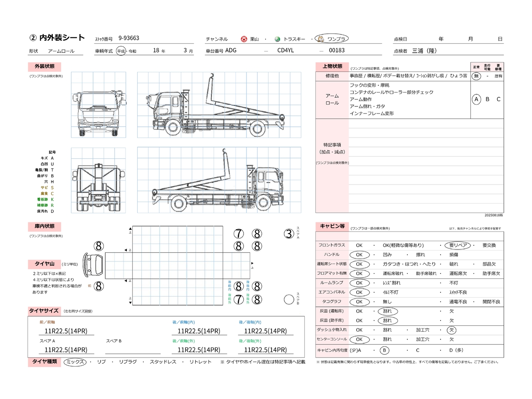Click the スタッドレス tire type label

(x=163, y=362)
